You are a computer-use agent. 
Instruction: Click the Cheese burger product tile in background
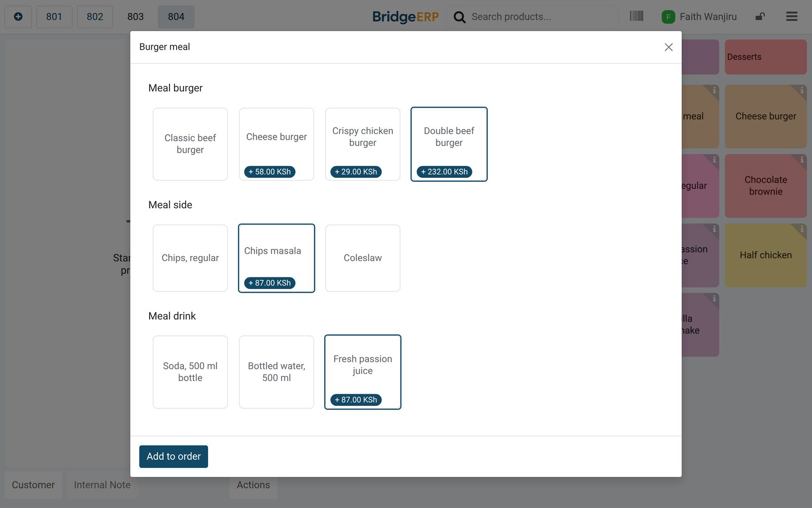766,116
